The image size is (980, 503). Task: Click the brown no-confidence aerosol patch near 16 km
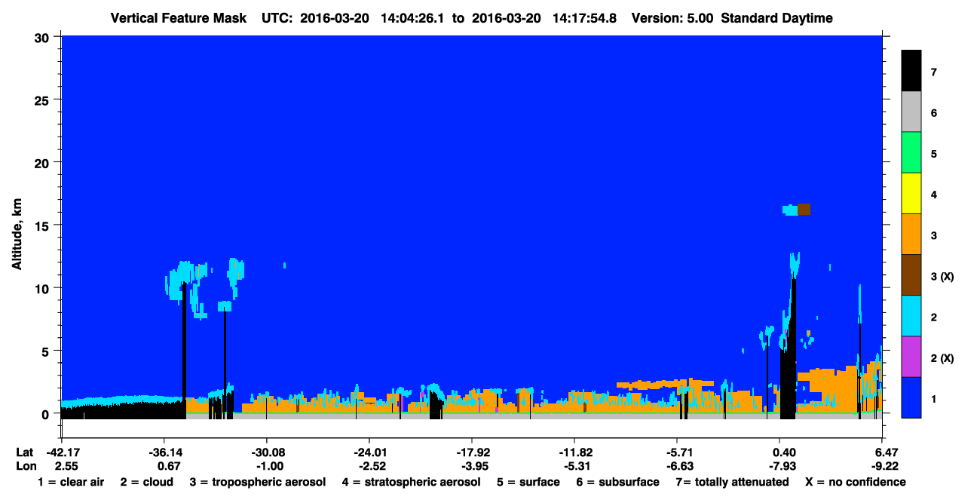[804, 209]
